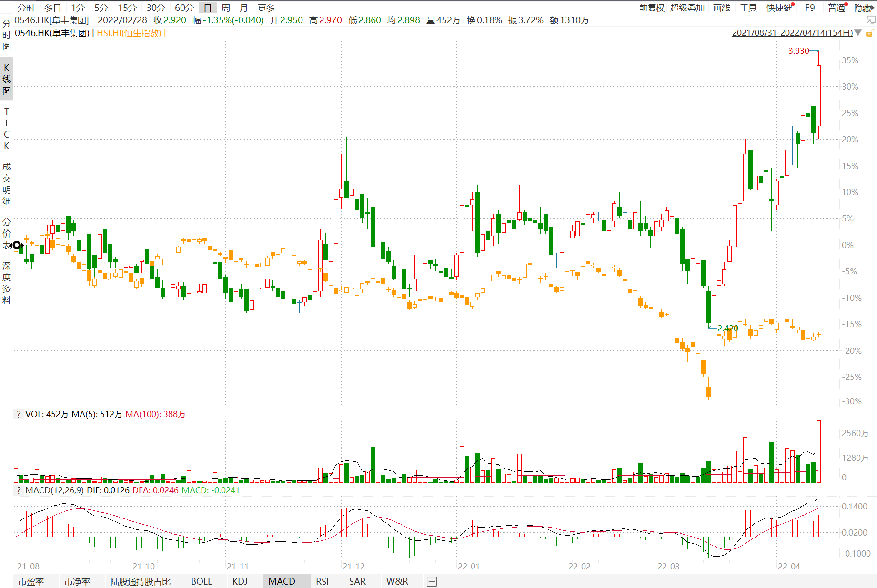Open the 成交明细 side panel tab
This screenshot has height=588, width=877.
[7, 184]
